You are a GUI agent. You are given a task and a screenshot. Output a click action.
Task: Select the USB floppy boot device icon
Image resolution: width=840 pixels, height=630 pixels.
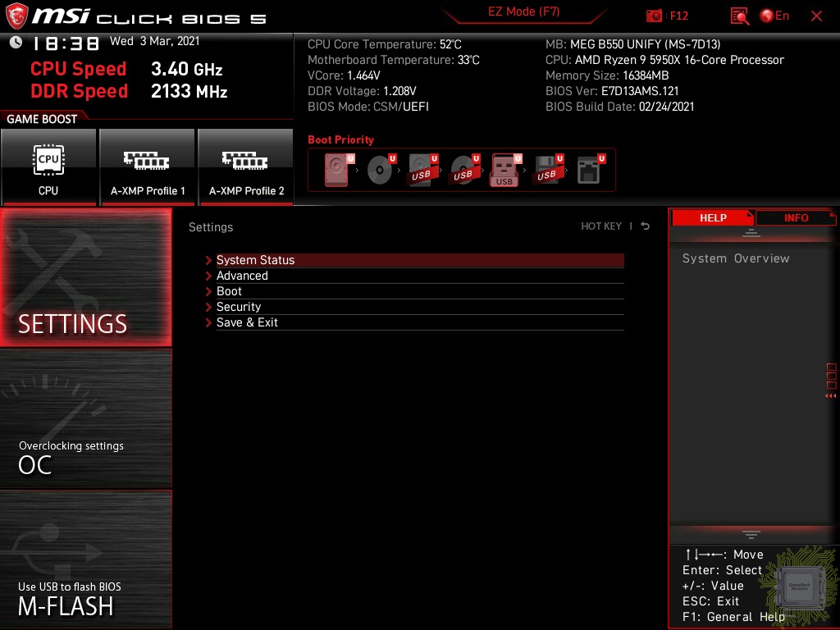(549, 170)
